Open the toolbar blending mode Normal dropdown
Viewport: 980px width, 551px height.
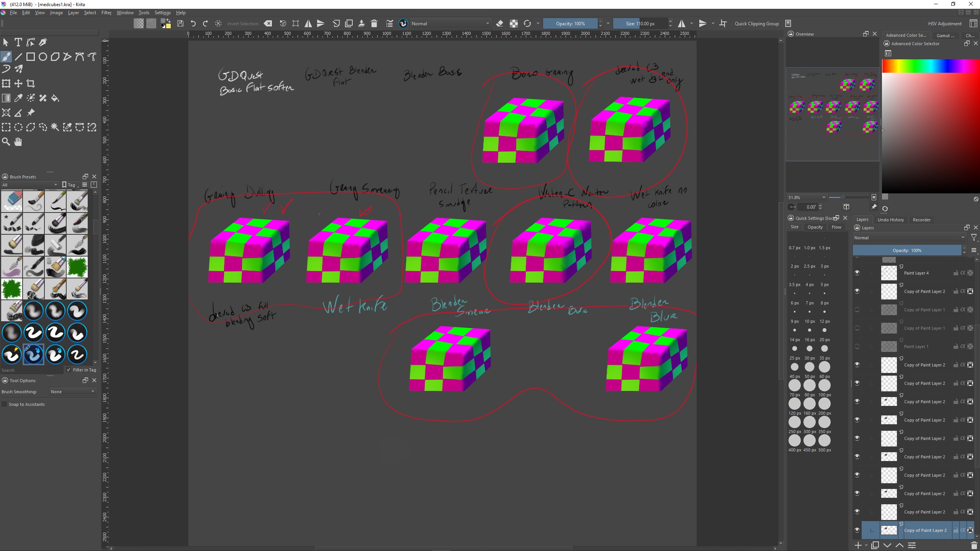[x=450, y=24]
